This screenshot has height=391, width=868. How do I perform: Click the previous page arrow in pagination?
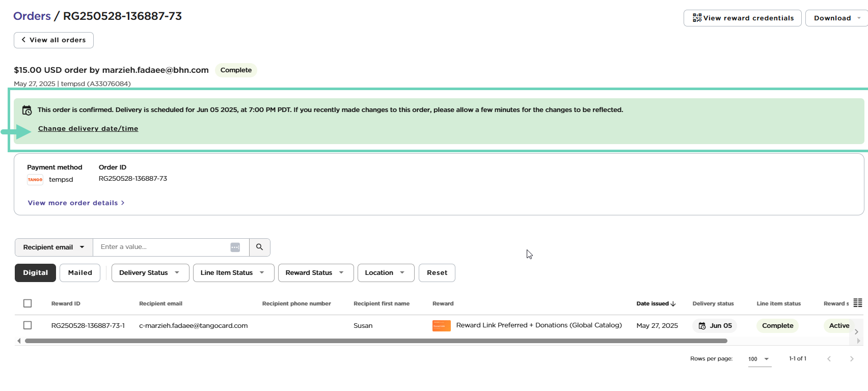click(829, 359)
